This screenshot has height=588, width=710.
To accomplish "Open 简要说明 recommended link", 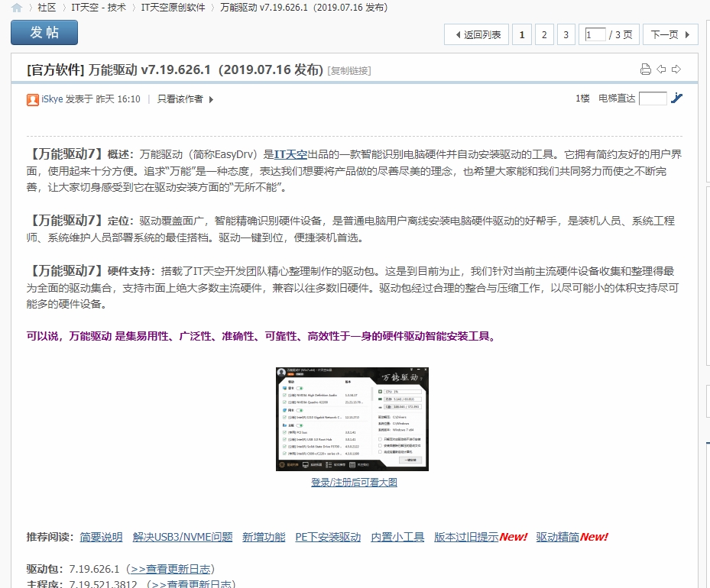I will tap(102, 537).
